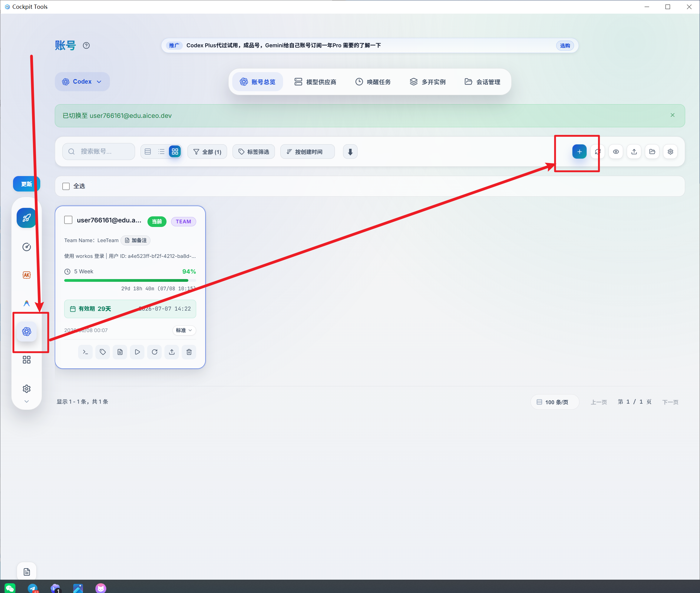Click the blue plus add-account button
700x593 pixels.
579,152
